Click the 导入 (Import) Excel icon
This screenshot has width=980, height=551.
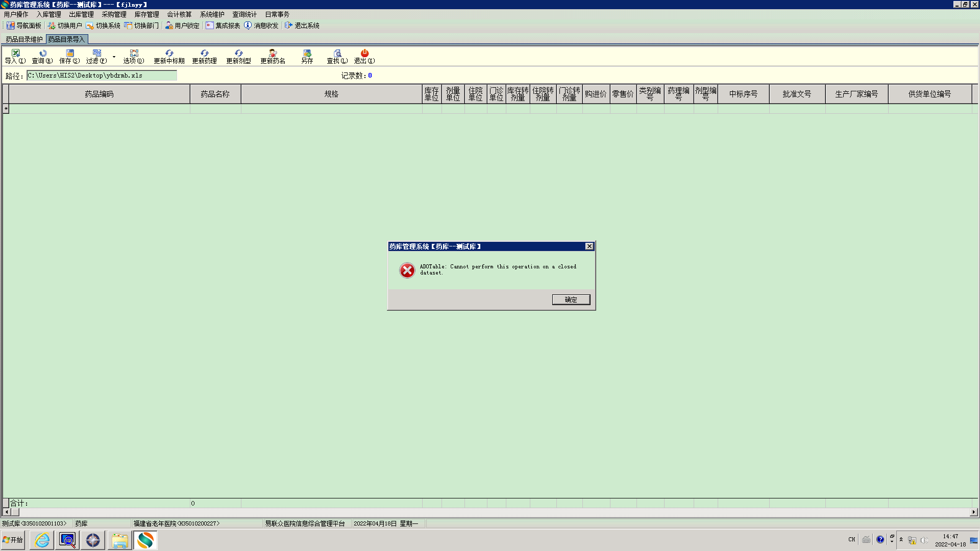15,54
